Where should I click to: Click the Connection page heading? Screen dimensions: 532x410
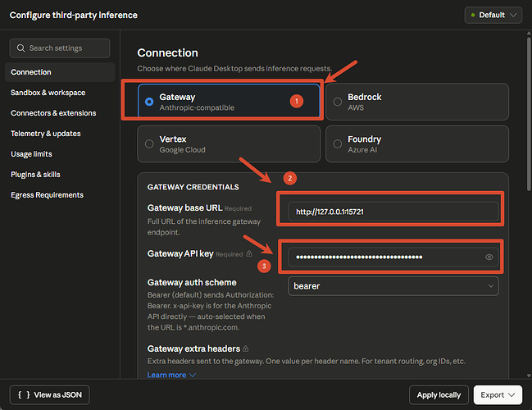(x=167, y=53)
